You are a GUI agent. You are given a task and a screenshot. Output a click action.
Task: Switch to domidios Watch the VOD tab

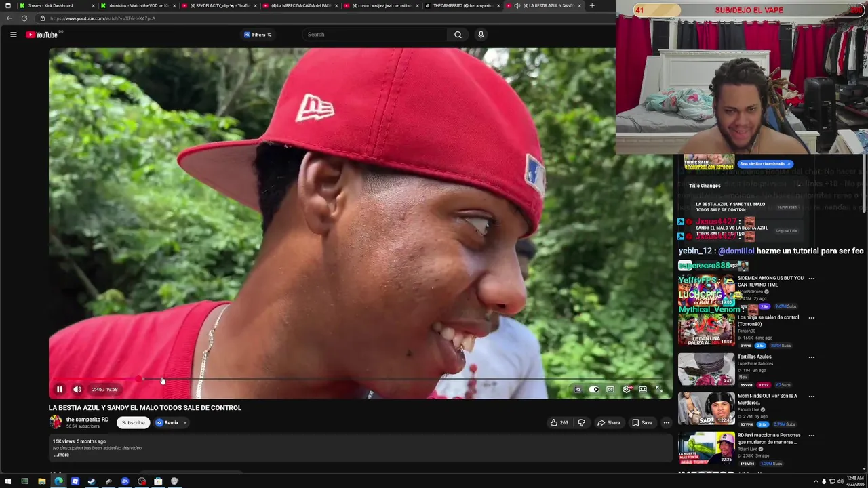coord(138,5)
